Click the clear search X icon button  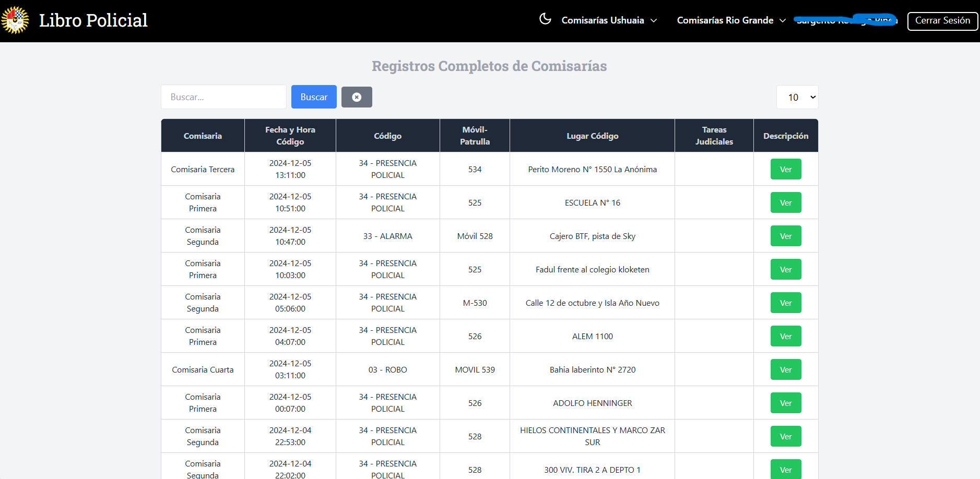[x=357, y=97]
